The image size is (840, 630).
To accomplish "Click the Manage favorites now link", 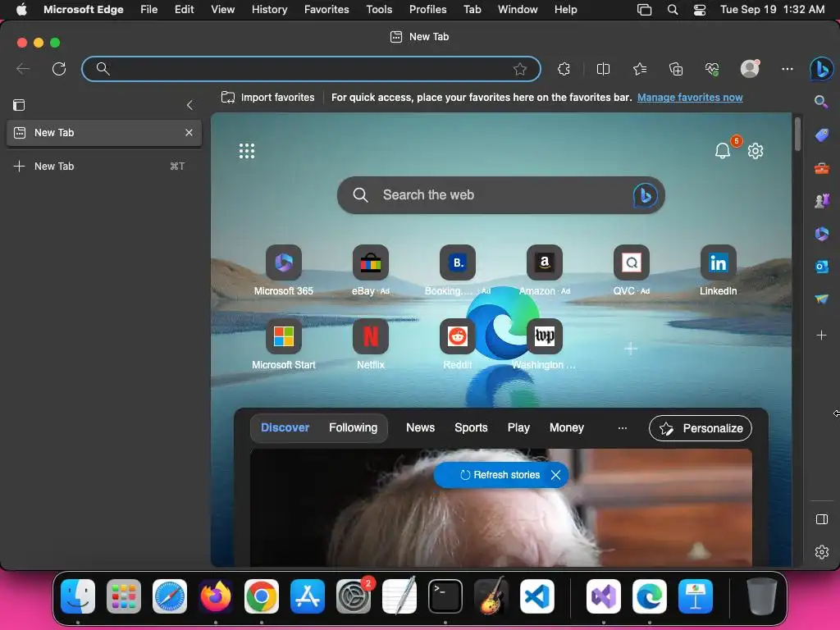I will [x=690, y=98].
